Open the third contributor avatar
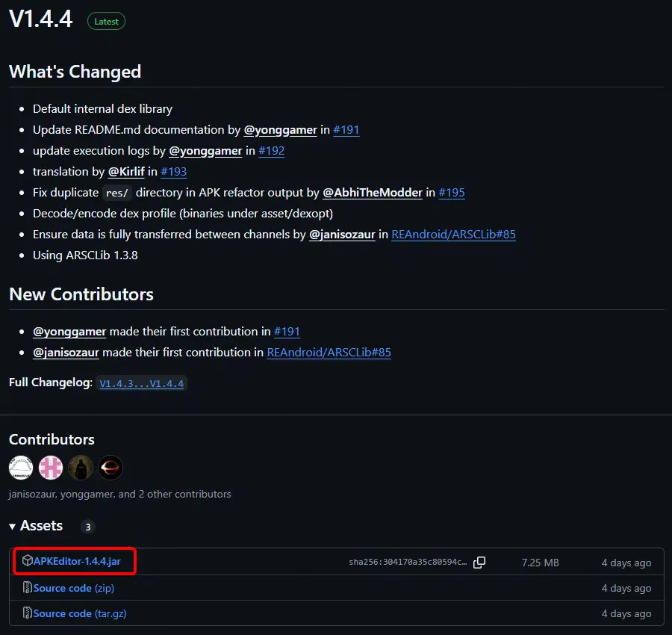 [x=80, y=467]
